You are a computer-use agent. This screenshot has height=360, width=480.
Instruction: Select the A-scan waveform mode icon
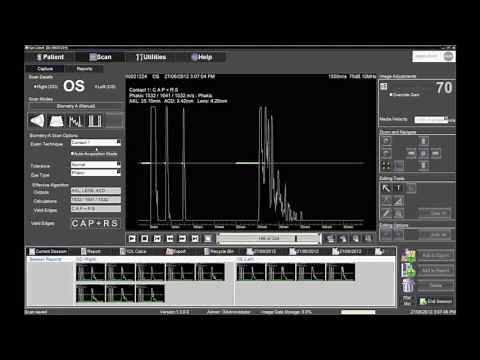[x=75, y=121]
